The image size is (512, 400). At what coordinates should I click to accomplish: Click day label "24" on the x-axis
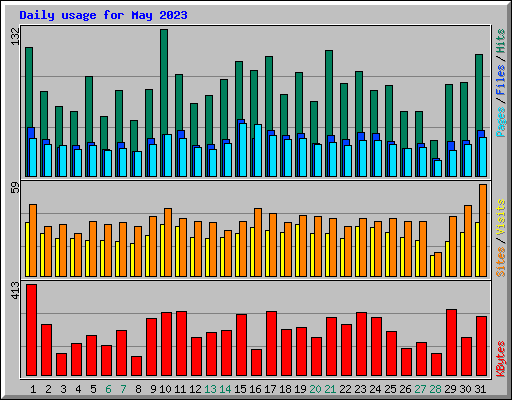click(375, 389)
